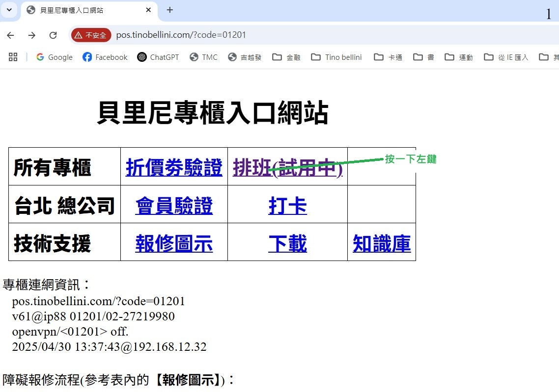The height and width of the screenshot is (392, 559).
Task: Open the 折價券驗證 link
Action: tap(174, 167)
